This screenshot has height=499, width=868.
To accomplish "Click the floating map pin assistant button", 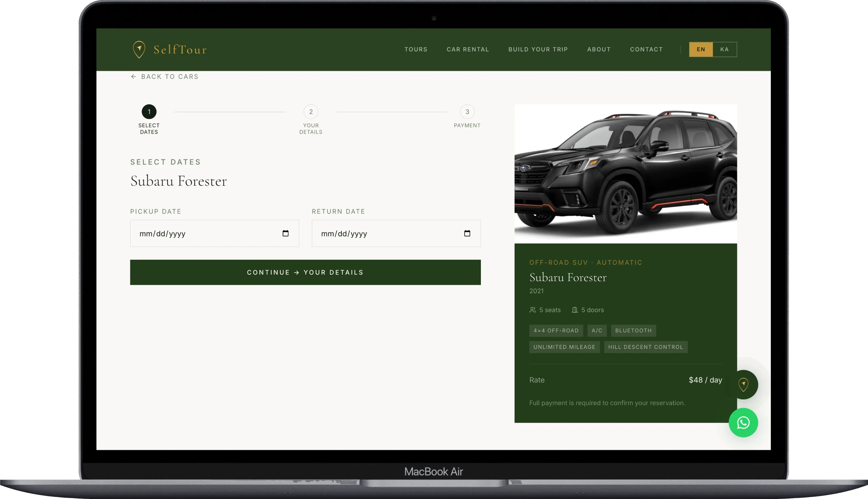I will (743, 385).
